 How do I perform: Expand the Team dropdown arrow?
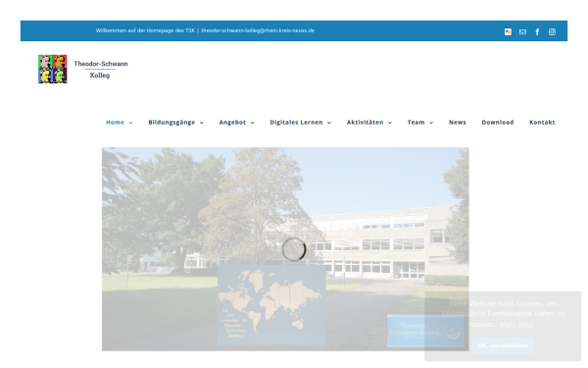[431, 123]
